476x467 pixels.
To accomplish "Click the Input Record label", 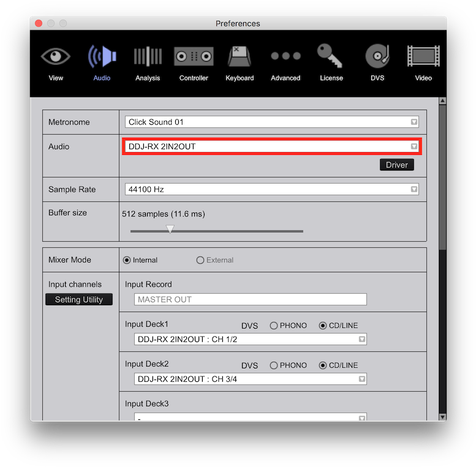I will [x=148, y=284].
